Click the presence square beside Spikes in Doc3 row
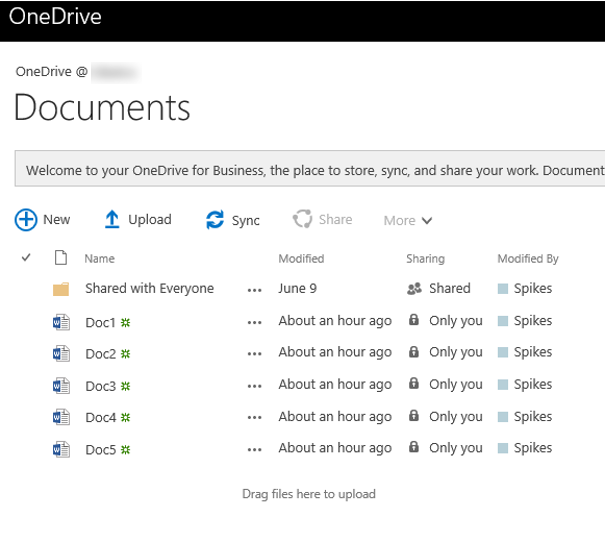This screenshot has width=605, height=542. click(x=503, y=385)
